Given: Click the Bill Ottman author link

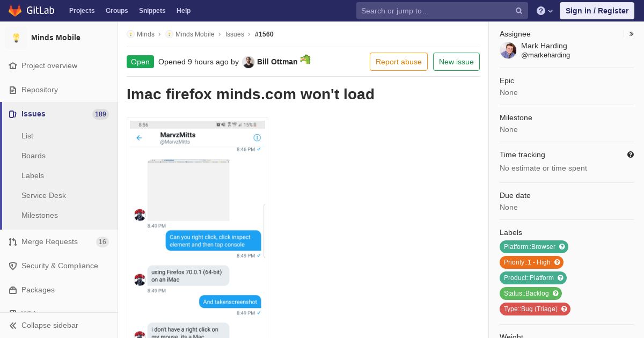Looking at the screenshot, I should click(277, 62).
